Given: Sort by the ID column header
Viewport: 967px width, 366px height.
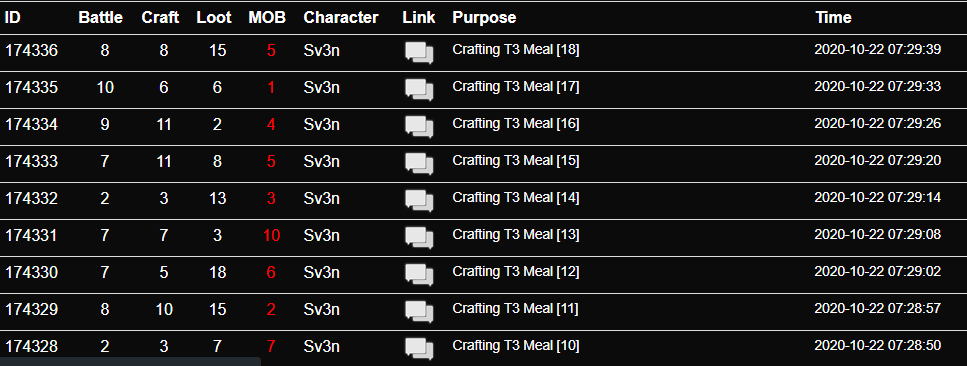Looking at the screenshot, I should (x=12, y=18).
